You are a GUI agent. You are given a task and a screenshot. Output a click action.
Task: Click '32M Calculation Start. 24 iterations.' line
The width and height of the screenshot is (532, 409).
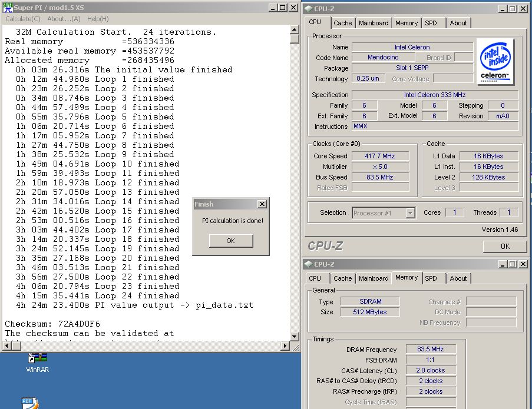coord(116,32)
